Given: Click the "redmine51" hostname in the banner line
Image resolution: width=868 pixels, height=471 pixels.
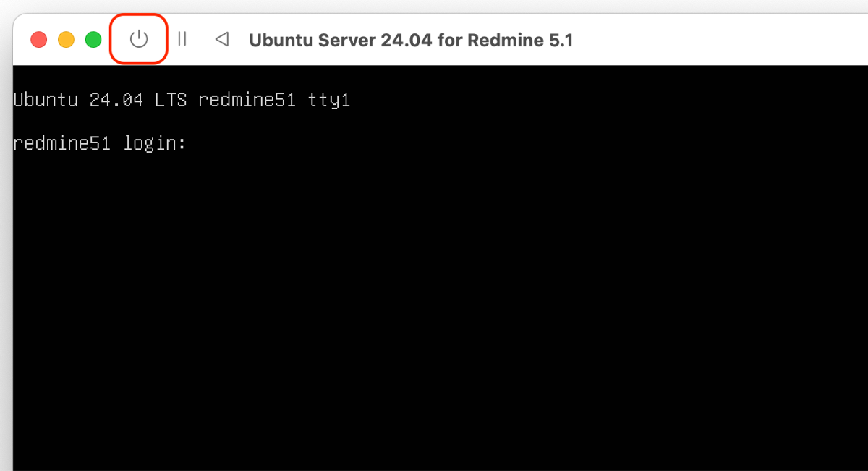Looking at the screenshot, I should 247,100.
